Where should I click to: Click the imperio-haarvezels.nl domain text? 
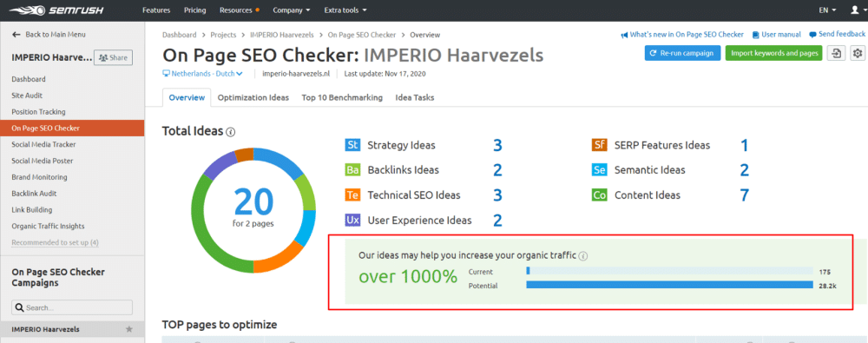(295, 73)
